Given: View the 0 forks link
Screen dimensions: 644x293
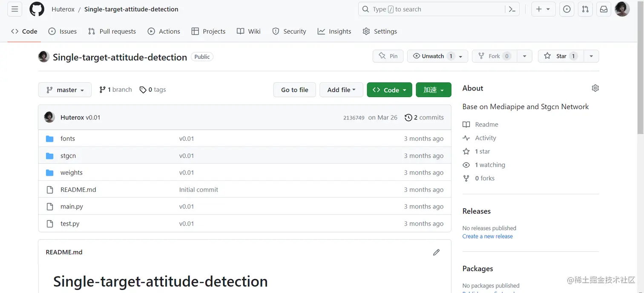Looking at the screenshot, I should click(479, 178).
